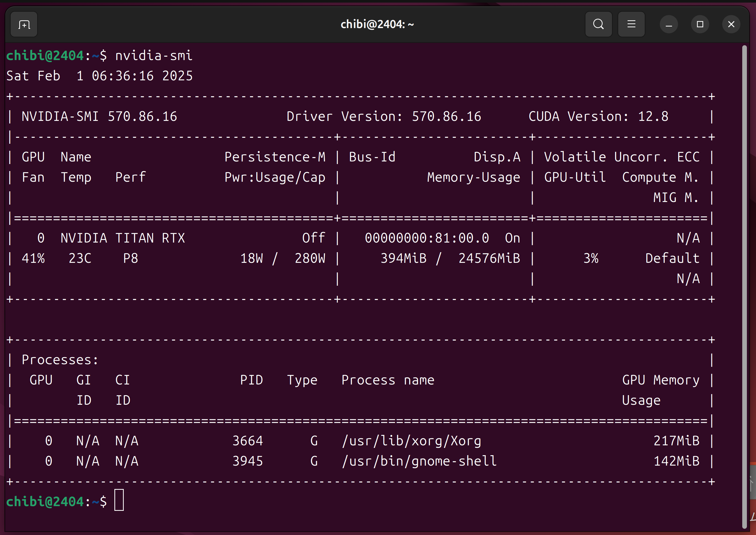Place cursor at the bottom command prompt

coord(119,500)
